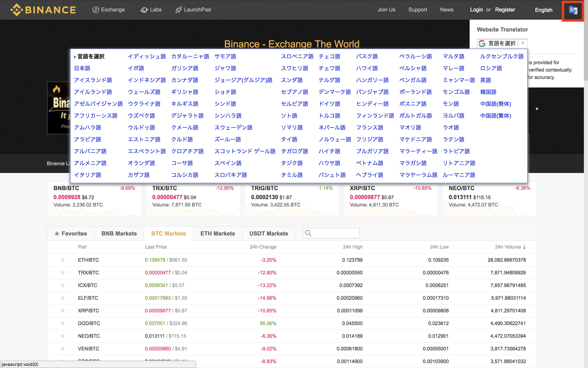The width and height of the screenshot is (588, 368).
Task: Sort by 24h High column header
Action: coord(353,247)
